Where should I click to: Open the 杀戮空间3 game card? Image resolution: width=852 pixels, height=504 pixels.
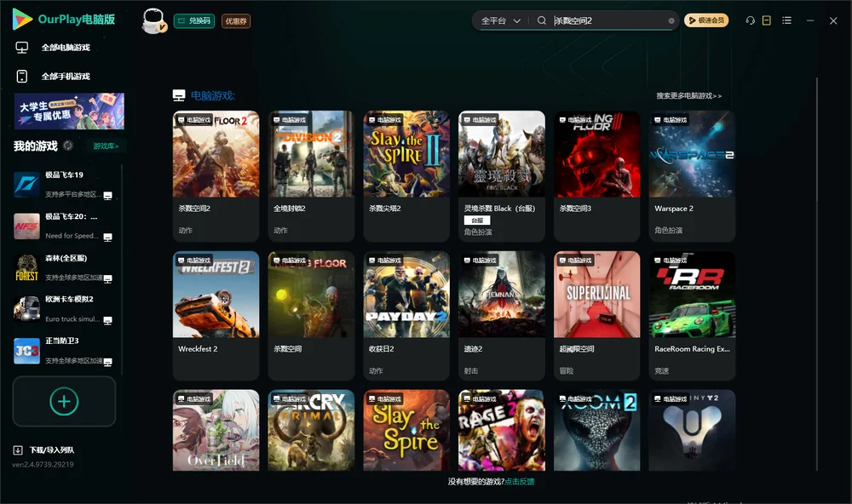coord(596,176)
